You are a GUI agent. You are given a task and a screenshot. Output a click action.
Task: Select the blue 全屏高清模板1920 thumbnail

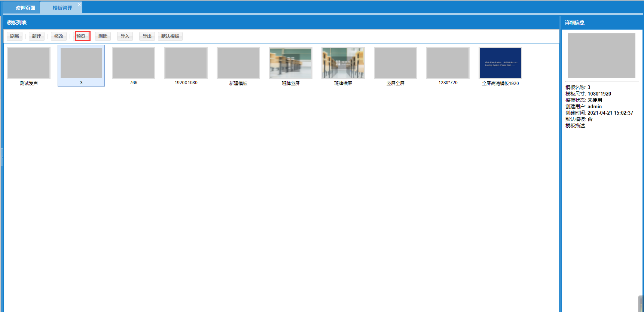[x=500, y=63]
